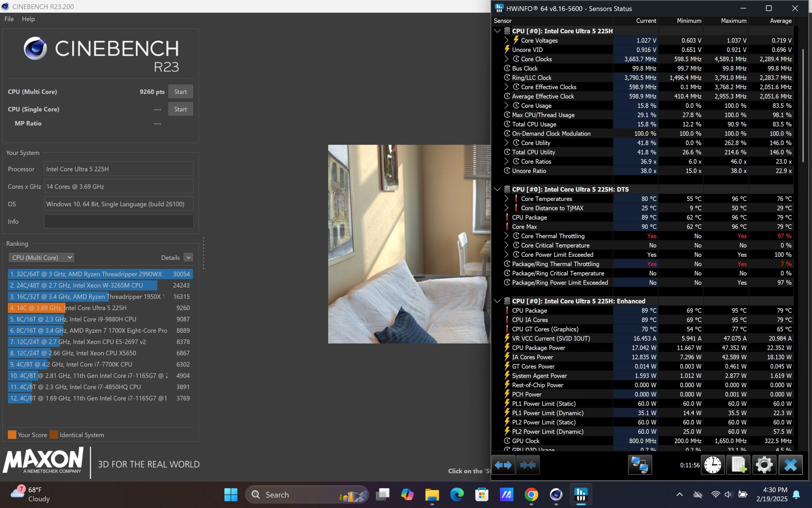812x508 pixels.
Task: Select ranking row Intel Core i7-7700K CPU
Action: coord(100,364)
